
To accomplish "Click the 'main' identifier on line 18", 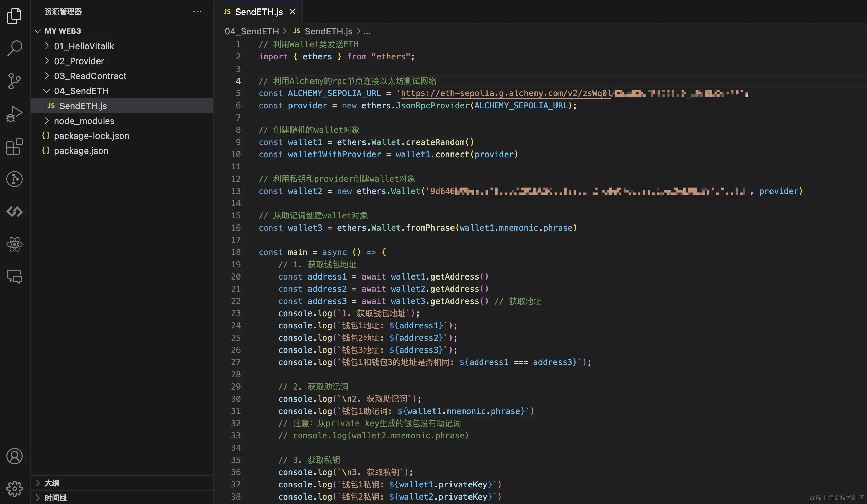I will [297, 252].
